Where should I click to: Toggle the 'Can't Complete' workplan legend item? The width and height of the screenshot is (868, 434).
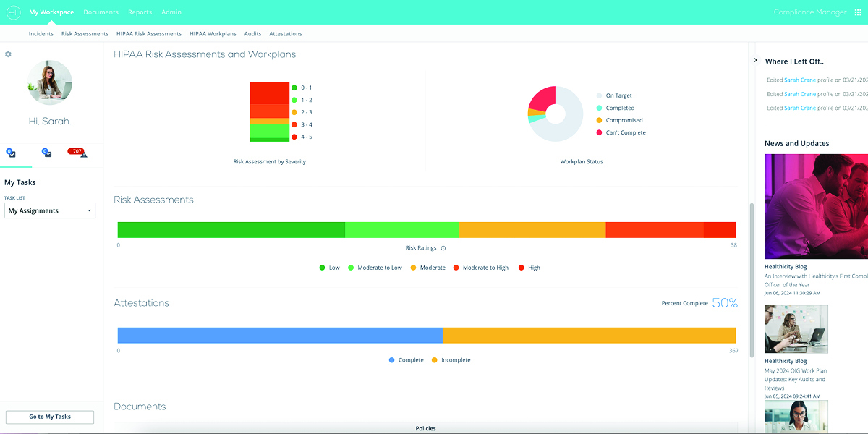point(621,132)
